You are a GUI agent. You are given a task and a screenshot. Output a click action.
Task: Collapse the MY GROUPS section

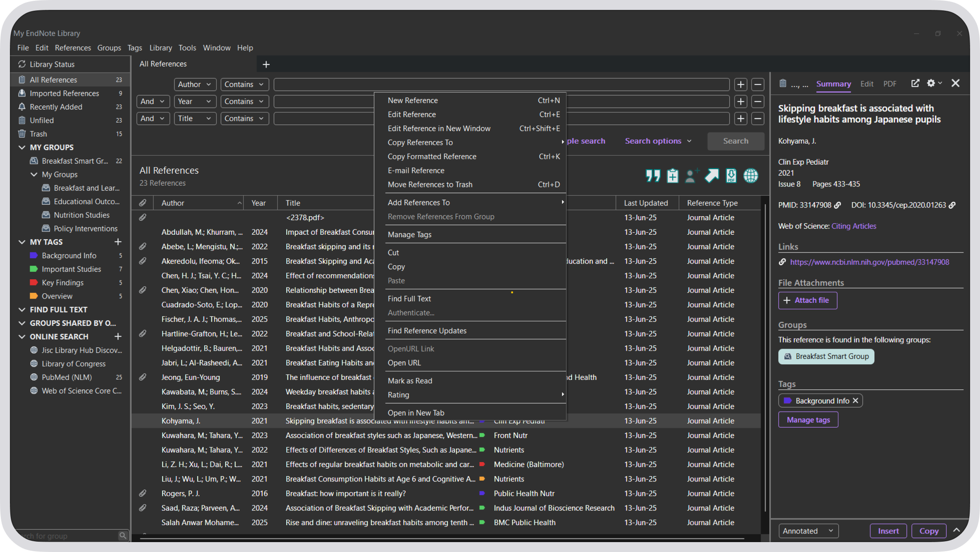pos(22,147)
